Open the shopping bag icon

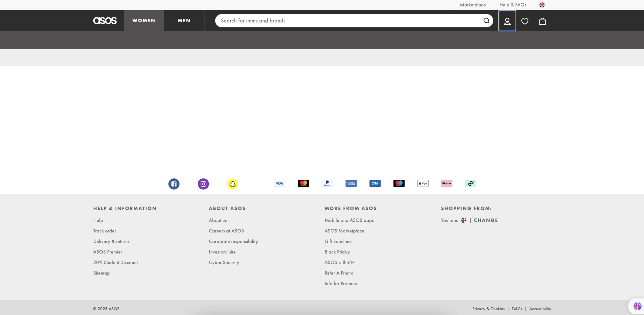coord(542,21)
